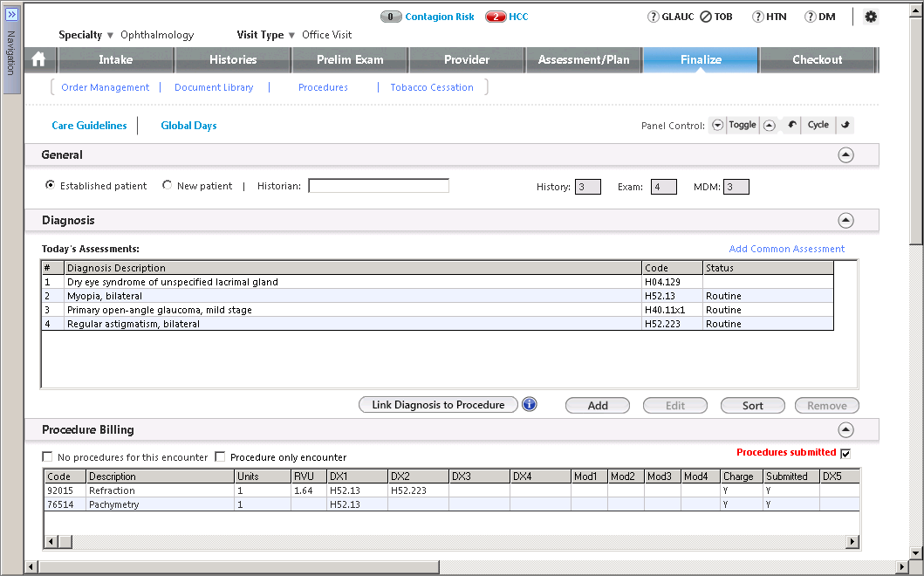Click the Add diagnosis button
The width and height of the screenshot is (924, 576).
click(x=598, y=406)
